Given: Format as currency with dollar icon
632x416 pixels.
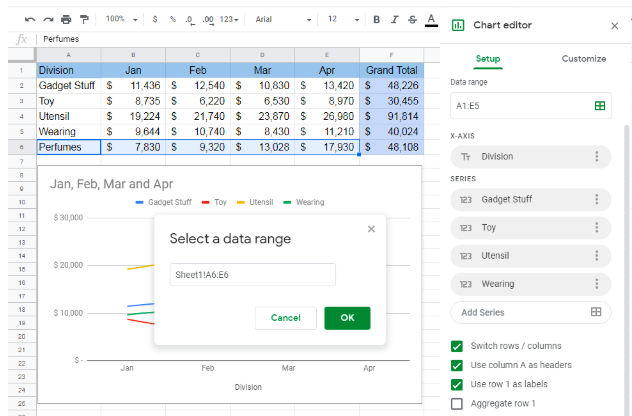Looking at the screenshot, I should 155,19.
